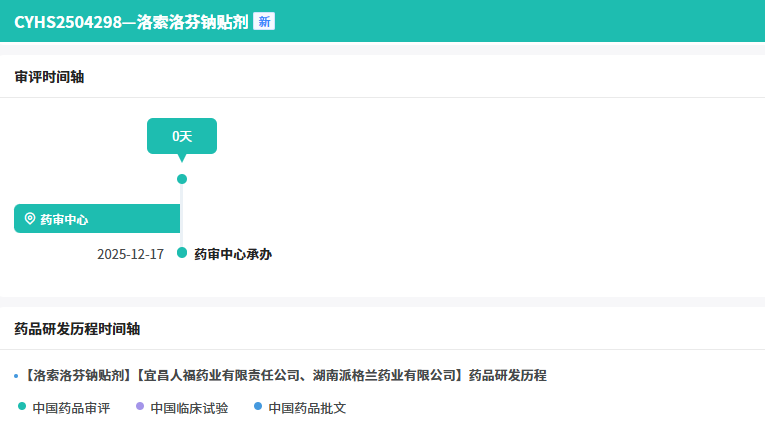This screenshot has width=765, height=442.
Task: Click the 审评时间轴 section heading
Action: point(49,77)
